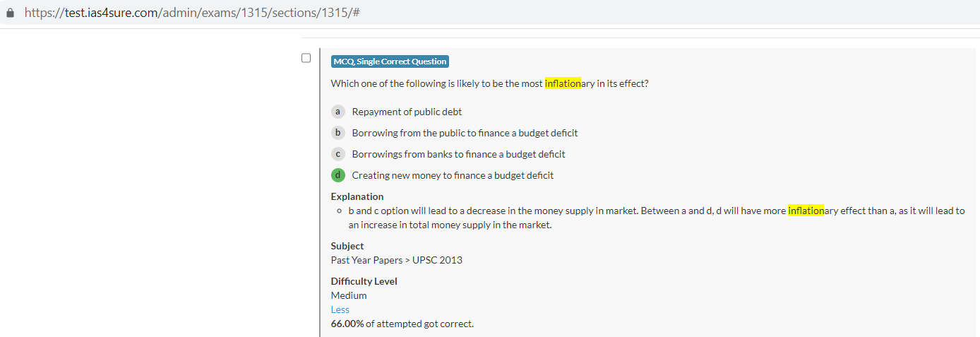Choose 'Borrowings from banks' answer text
980x337 pixels.
[x=458, y=154]
